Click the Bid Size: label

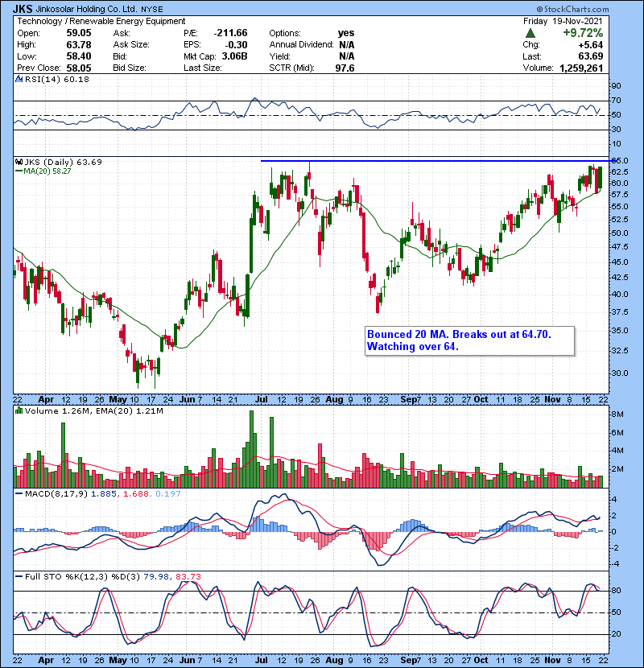click(x=130, y=68)
